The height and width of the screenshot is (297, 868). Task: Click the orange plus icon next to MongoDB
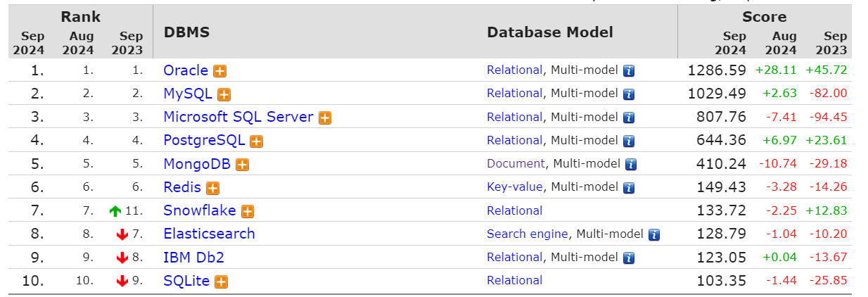pos(243,165)
